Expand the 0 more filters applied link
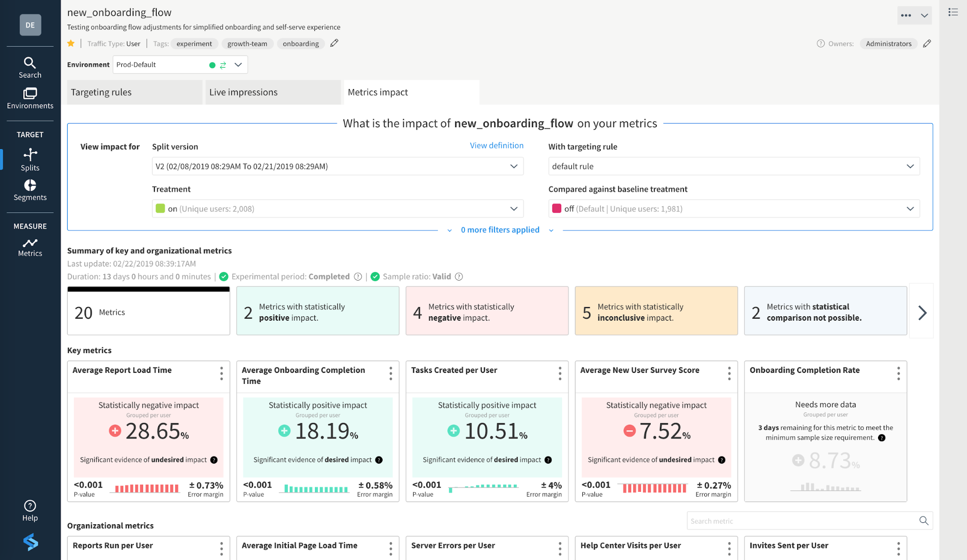Screen dimensions: 967x560 pyautogui.click(x=500, y=230)
